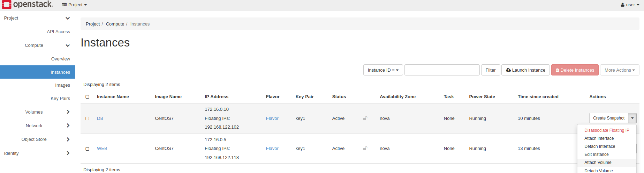The width and height of the screenshot is (644, 173).
Task: Open the Instance ID filter dropdown
Action: point(383,70)
